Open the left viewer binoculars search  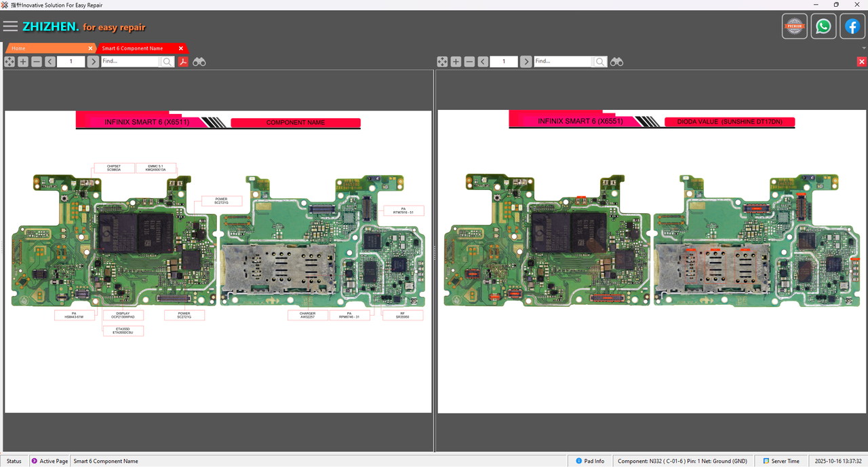coord(199,62)
